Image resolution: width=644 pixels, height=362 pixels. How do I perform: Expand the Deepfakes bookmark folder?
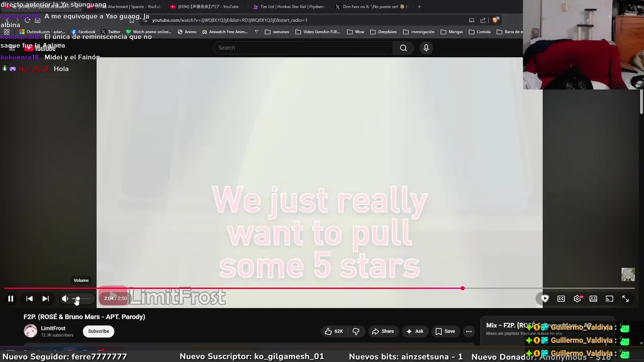(x=383, y=32)
